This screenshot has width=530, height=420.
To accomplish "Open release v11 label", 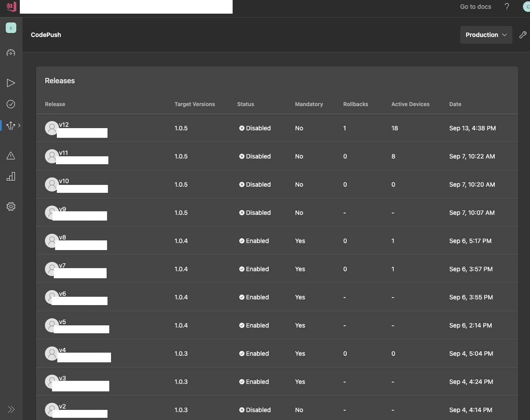I will 63,153.
